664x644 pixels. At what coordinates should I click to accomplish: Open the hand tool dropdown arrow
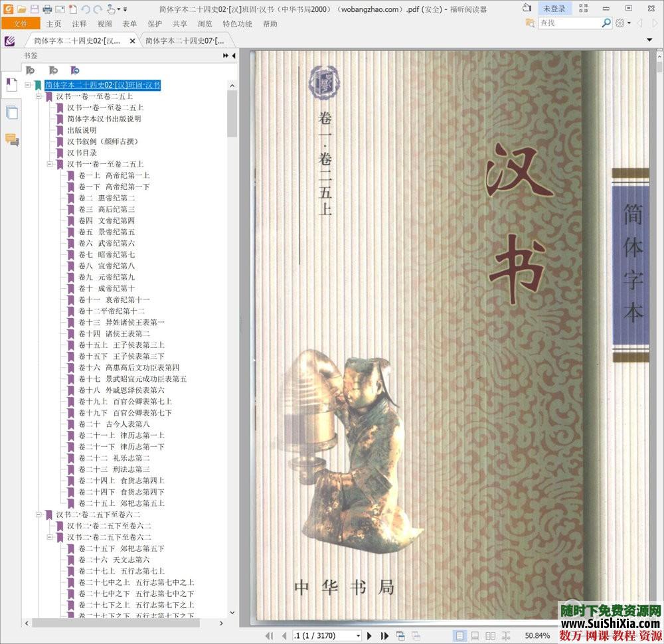coord(118,10)
